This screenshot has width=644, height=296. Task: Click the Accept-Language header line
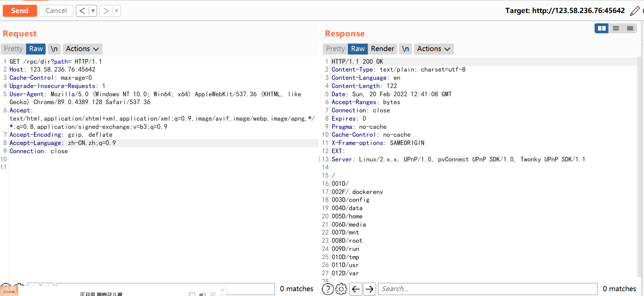[63, 143]
